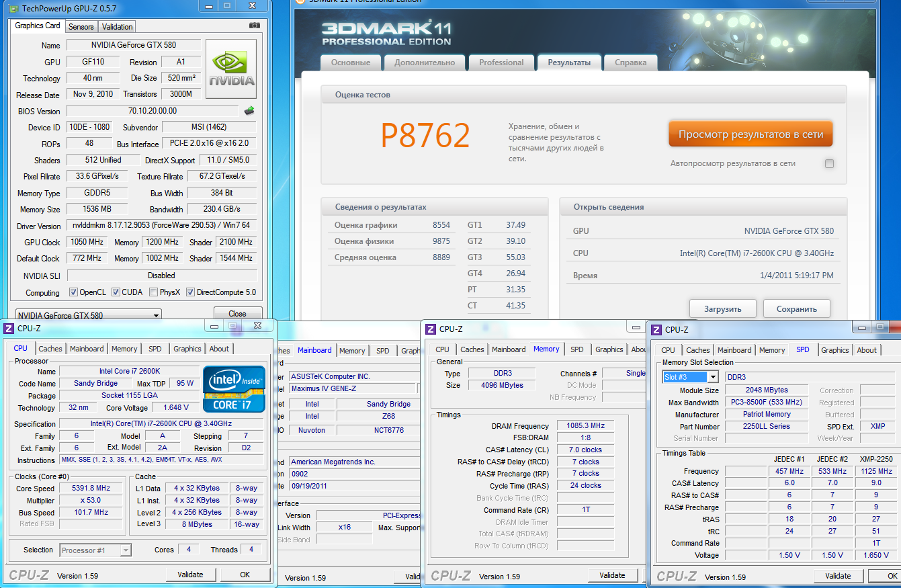901x588 pixels.
Task: Open Graphics tab in the CPU-Z SPD window
Action: pyautogui.click(x=835, y=350)
